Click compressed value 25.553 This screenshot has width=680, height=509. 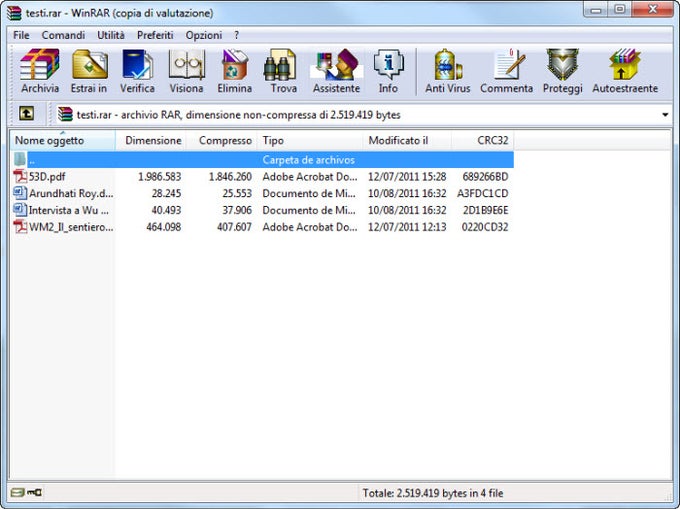tap(237, 193)
